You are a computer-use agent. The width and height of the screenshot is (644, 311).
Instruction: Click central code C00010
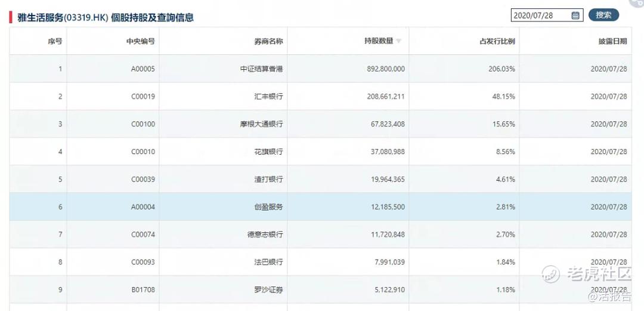pos(143,152)
